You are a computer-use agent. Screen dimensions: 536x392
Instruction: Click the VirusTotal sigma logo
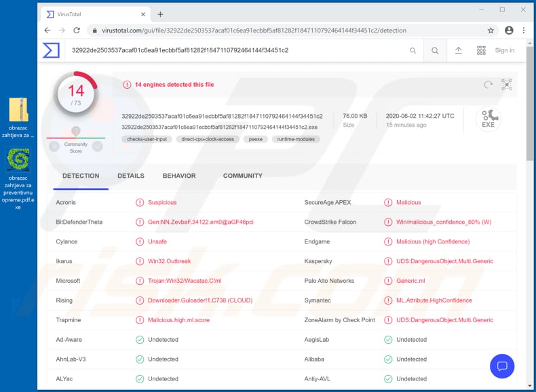(51, 50)
